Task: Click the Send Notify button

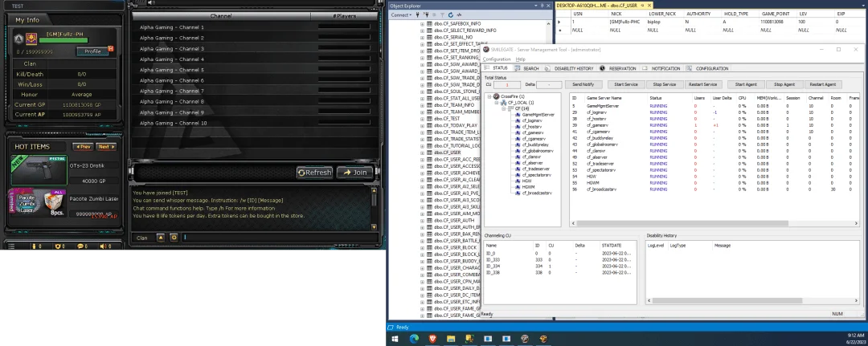Action: click(x=583, y=84)
